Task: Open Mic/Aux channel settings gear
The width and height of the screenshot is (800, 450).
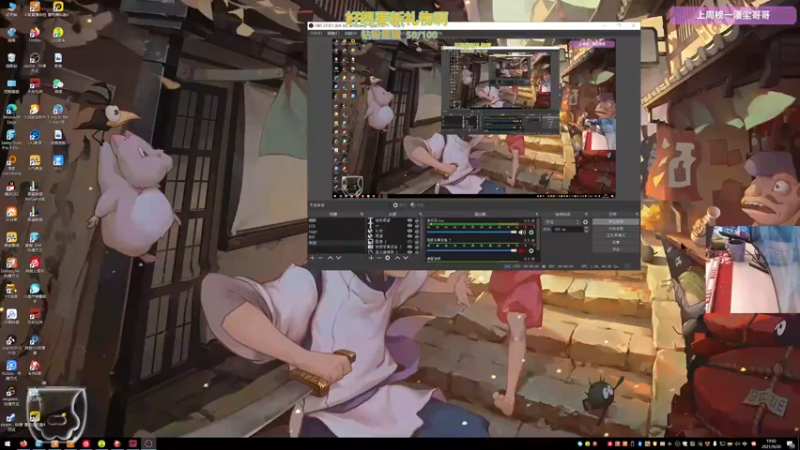Action: coord(531,232)
